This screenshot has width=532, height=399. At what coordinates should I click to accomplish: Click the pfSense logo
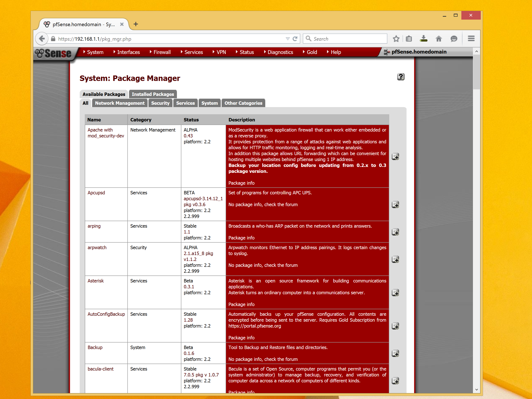(53, 53)
